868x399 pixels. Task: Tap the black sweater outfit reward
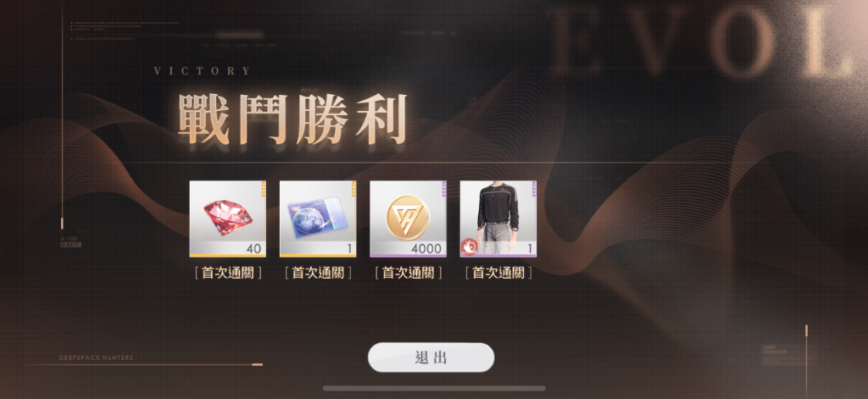pyautogui.click(x=498, y=219)
